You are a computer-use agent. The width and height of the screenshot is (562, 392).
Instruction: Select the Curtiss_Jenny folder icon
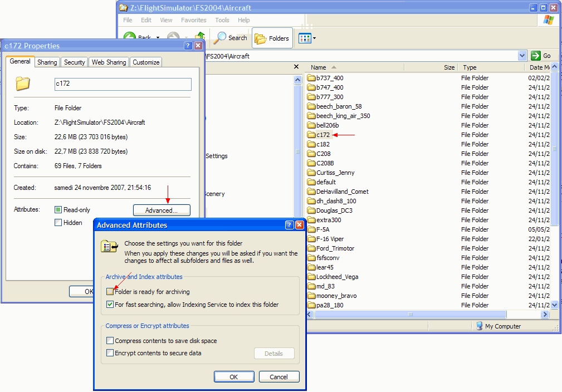coord(311,173)
